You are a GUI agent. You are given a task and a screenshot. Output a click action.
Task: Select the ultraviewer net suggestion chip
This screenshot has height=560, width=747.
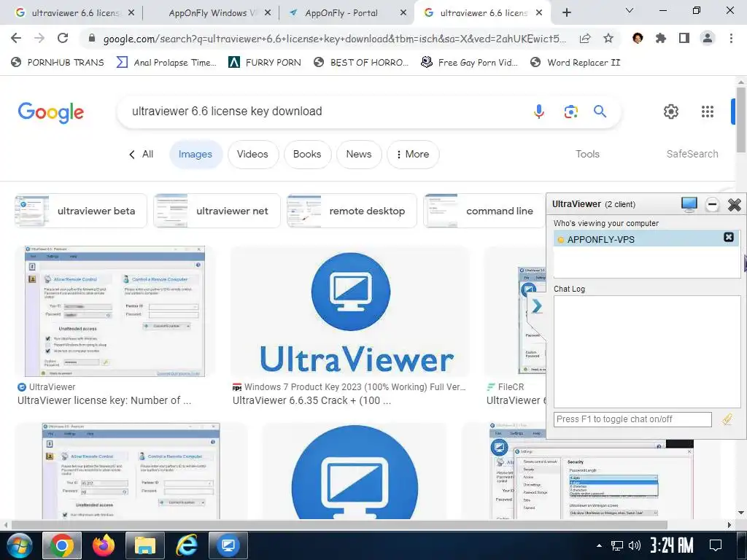tap(217, 211)
